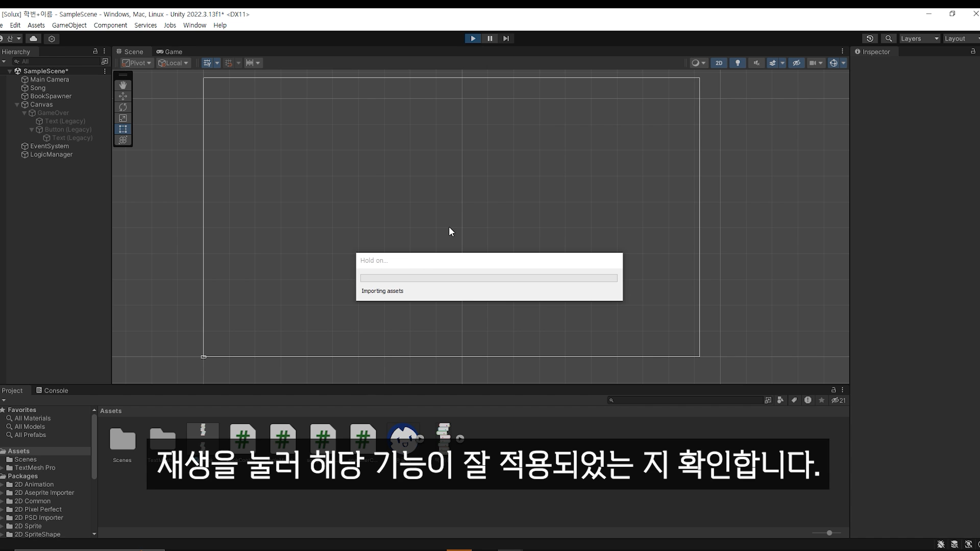The width and height of the screenshot is (980, 551).
Task: Select the Move tool
Action: (x=123, y=96)
